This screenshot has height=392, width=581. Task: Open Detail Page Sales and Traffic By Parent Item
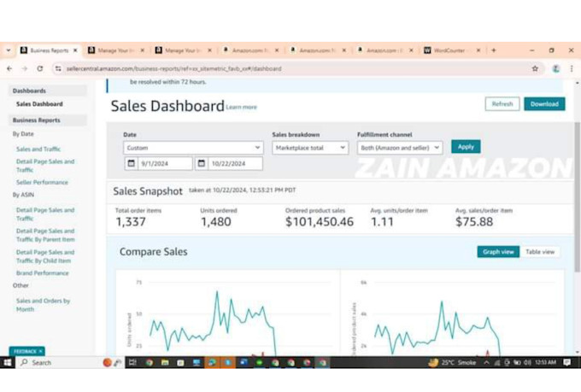tap(45, 235)
